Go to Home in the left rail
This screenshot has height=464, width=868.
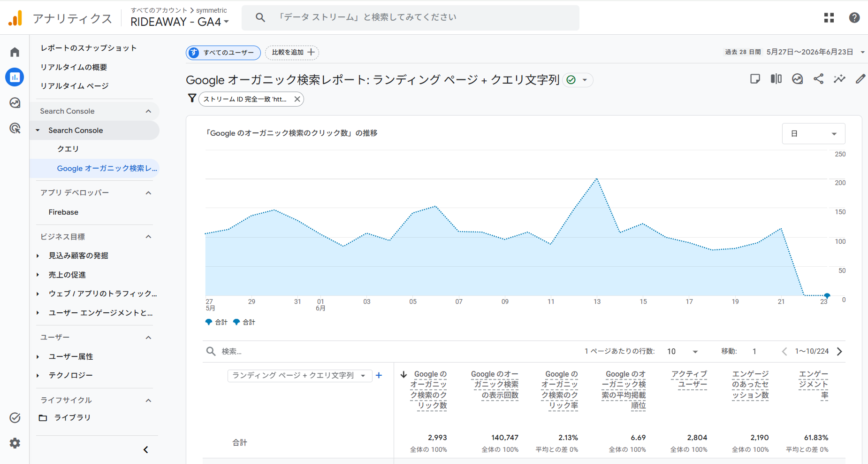15,52
